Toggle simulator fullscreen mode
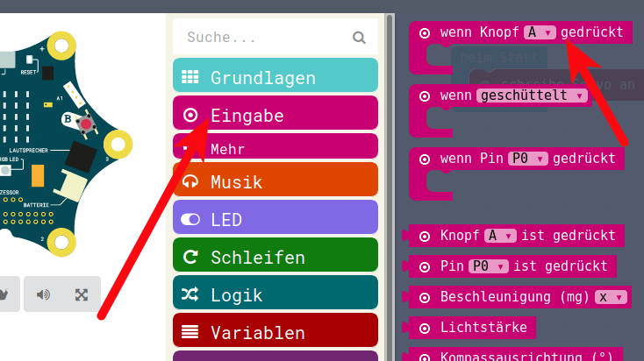644x361 pixels. [82, 294]
